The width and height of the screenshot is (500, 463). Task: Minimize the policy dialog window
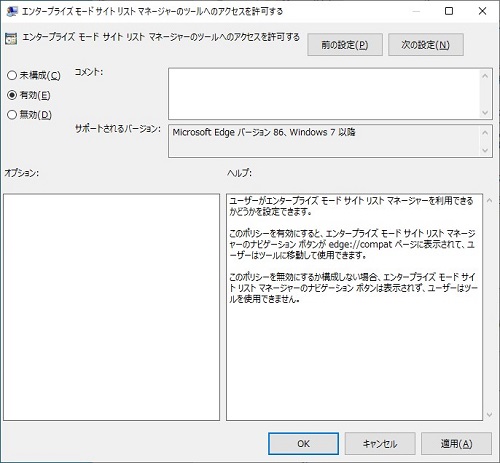(x=416, y=11)
